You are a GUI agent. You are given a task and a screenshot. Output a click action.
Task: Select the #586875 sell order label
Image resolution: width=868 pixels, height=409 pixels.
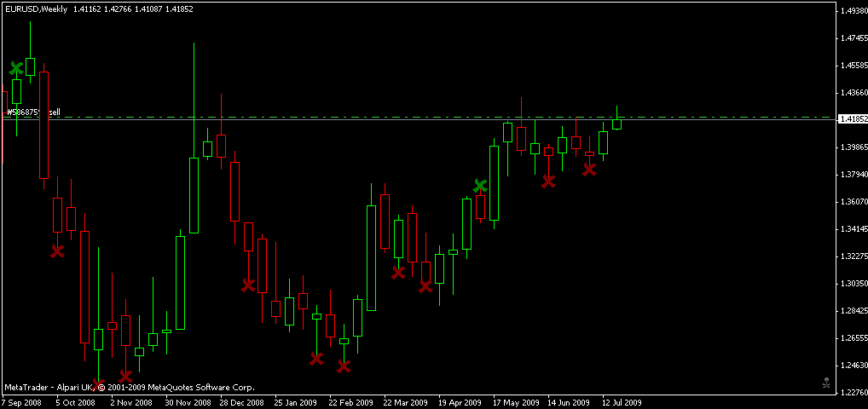[x=33, y=112]
